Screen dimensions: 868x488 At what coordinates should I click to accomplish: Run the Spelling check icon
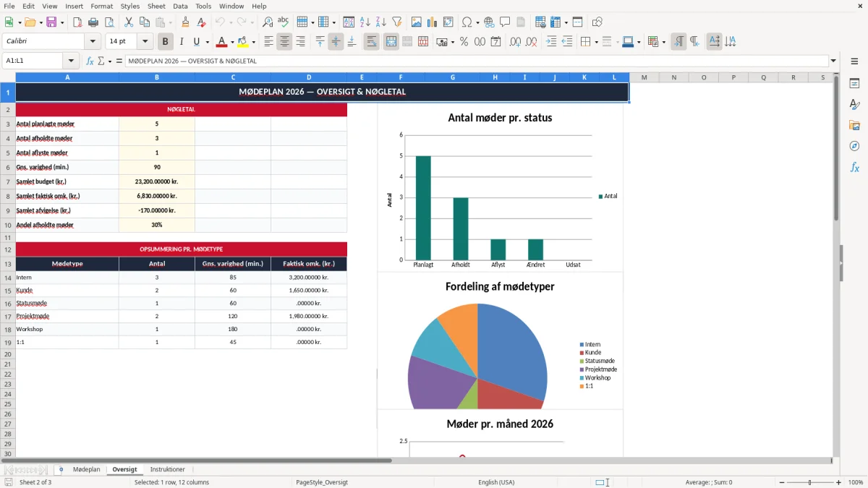pyautogui.click(x=283, y=22)
